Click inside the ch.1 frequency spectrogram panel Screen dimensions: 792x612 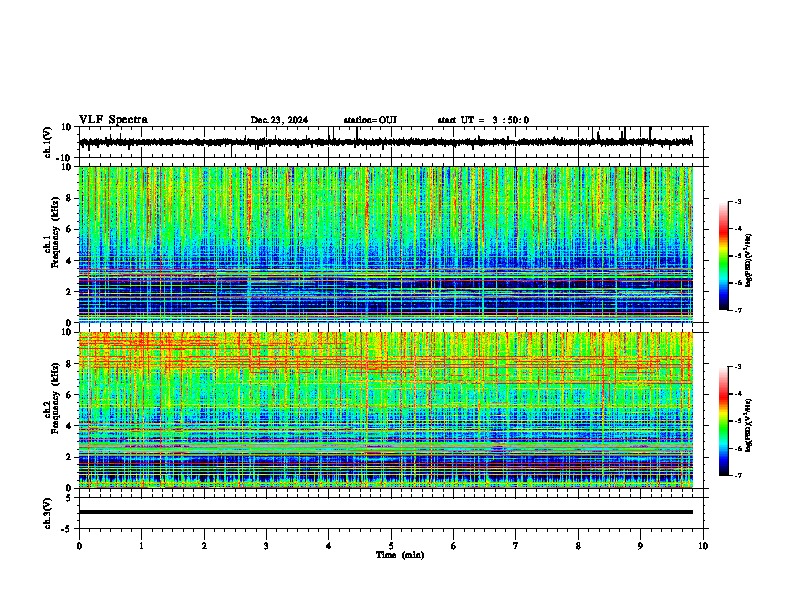386,244
